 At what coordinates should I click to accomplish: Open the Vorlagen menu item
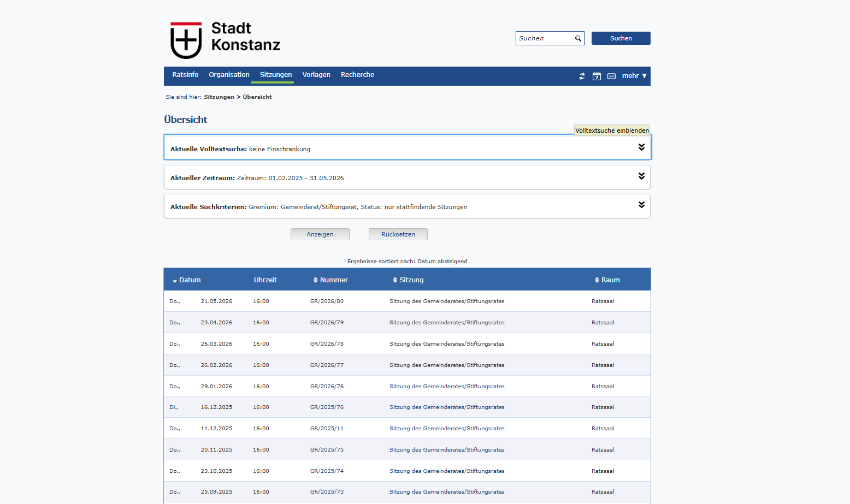tap(316, 75)
